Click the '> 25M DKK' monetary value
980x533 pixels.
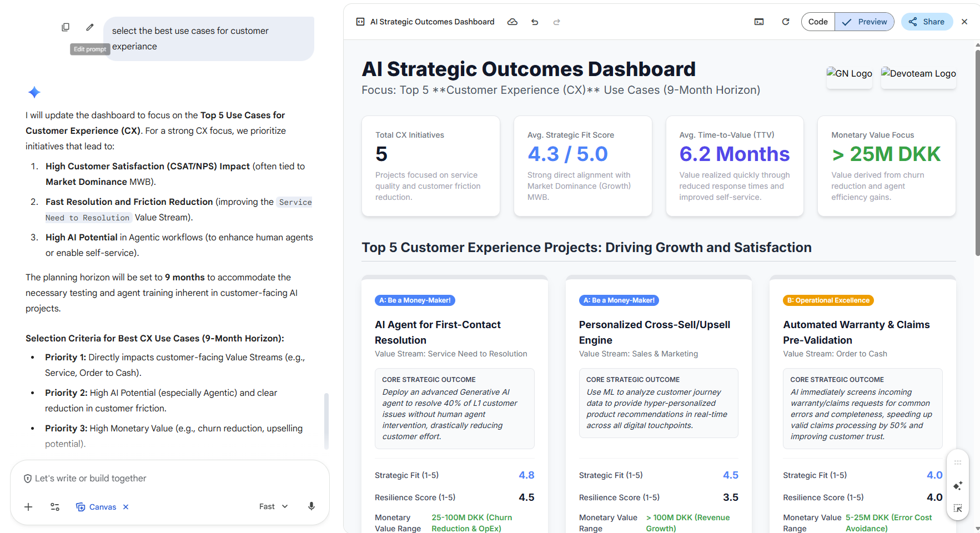[886, 154]
